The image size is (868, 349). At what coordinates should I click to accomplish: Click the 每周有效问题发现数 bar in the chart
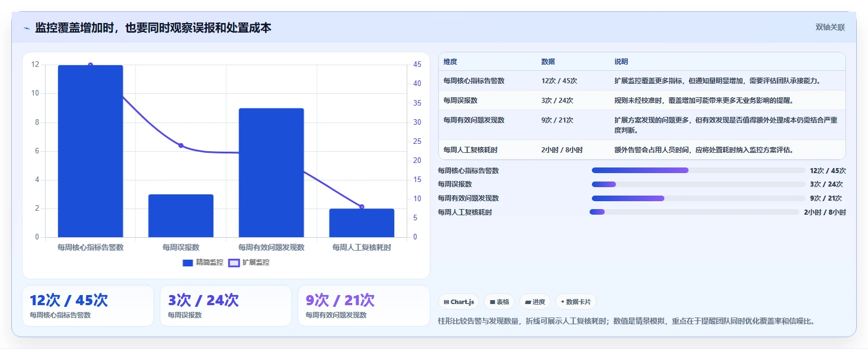[271, 173]
